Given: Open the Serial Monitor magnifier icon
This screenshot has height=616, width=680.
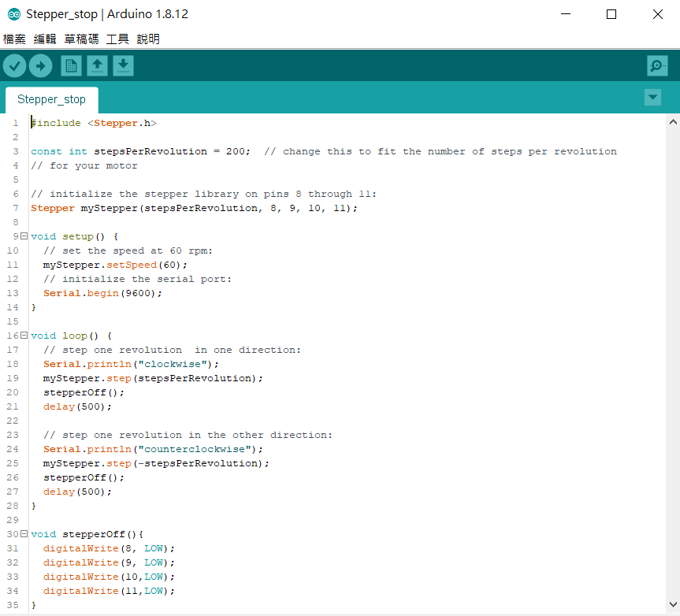Looking at the screenshot, I should [657, 66].
